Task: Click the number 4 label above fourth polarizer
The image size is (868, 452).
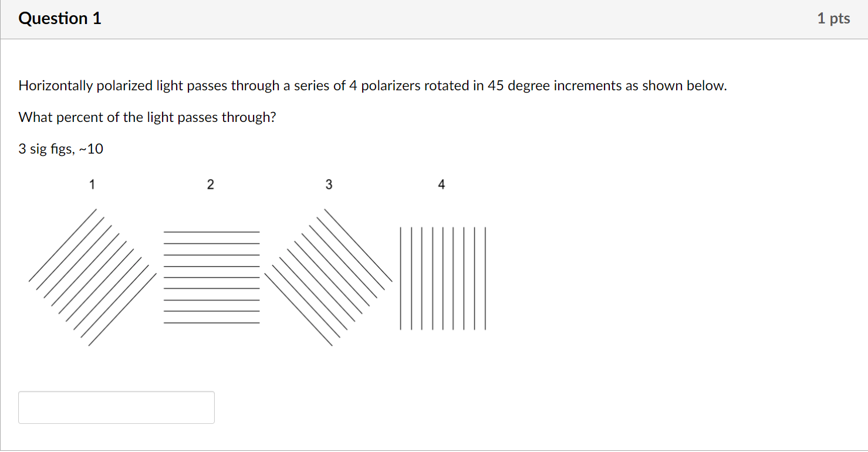Action: point(441,185)
